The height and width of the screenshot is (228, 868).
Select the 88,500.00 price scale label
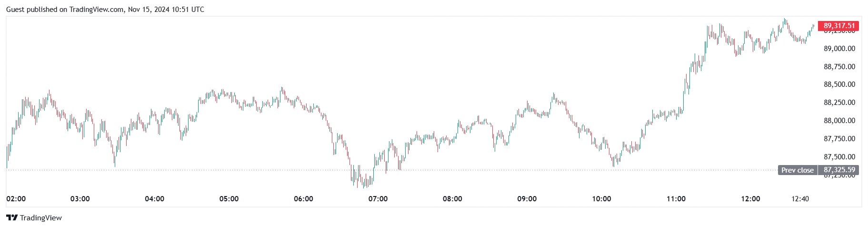coord(839,84)
